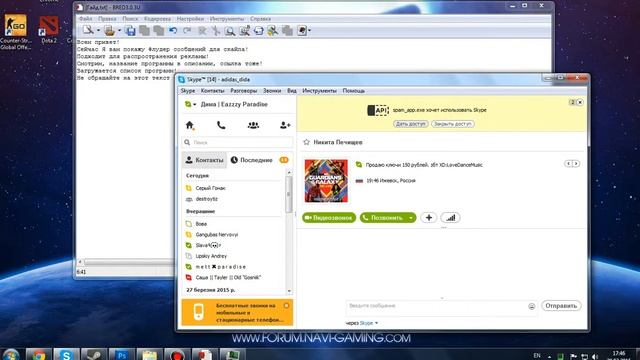Image resolution: width=640 pixels, height=360 pixels.
Task: Open the Skype menu in the Skype menu bar
Action: 188,91
